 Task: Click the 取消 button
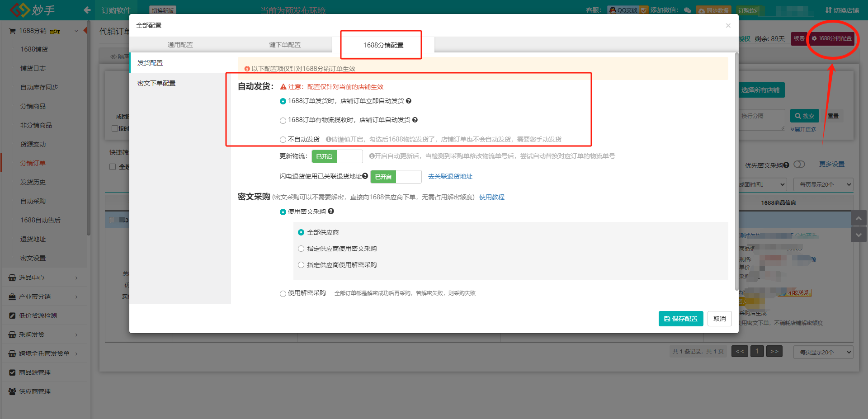pos(720,319)
